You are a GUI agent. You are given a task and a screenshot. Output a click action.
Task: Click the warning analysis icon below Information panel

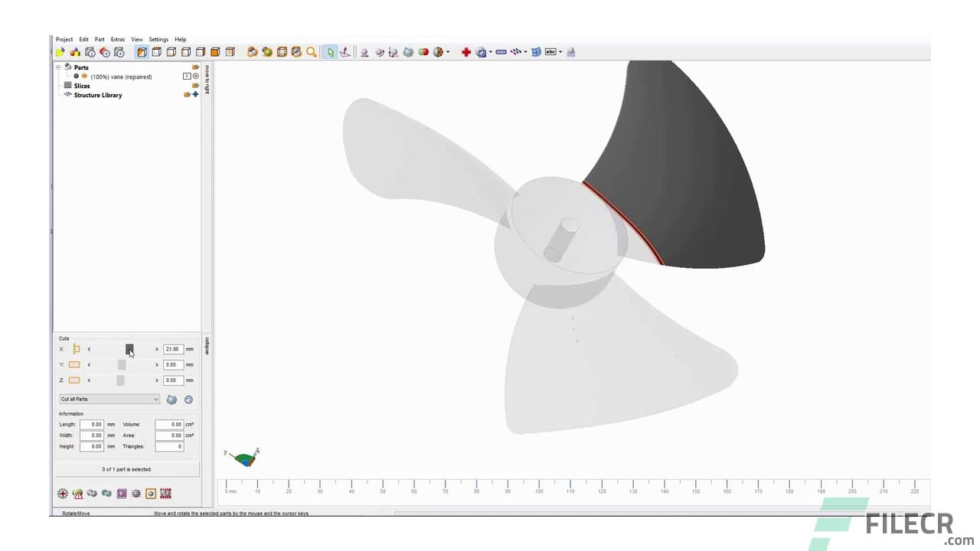77,494
